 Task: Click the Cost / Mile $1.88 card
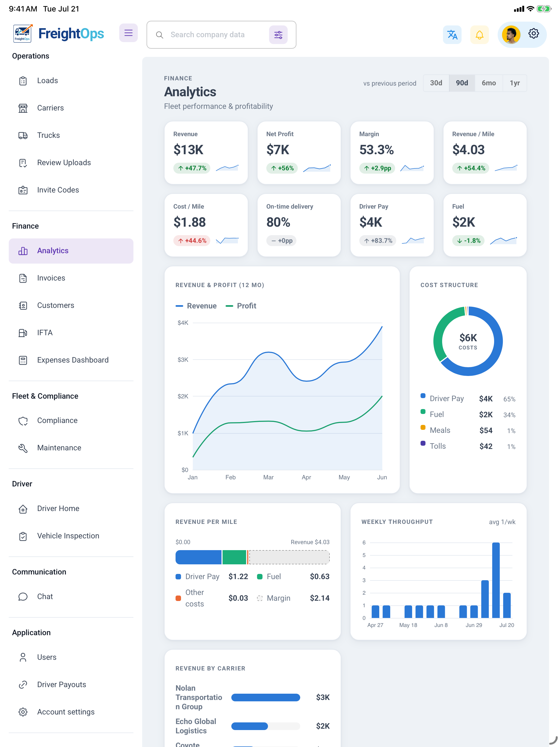click(206, 225)
